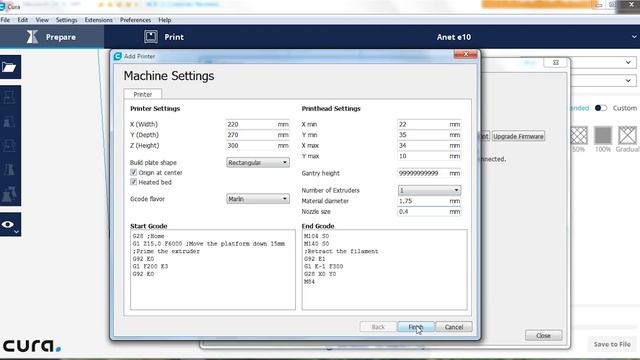Screen dimensions: 640x360
Task: Click inside the Start Gcode text area
Action: pyautogui.click(x=213, y=270)
